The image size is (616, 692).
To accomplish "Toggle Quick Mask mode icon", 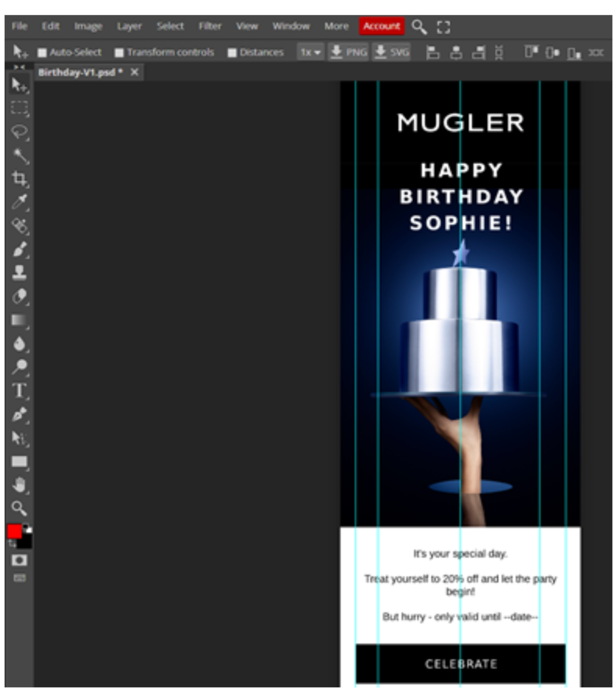I will [19, 560].
